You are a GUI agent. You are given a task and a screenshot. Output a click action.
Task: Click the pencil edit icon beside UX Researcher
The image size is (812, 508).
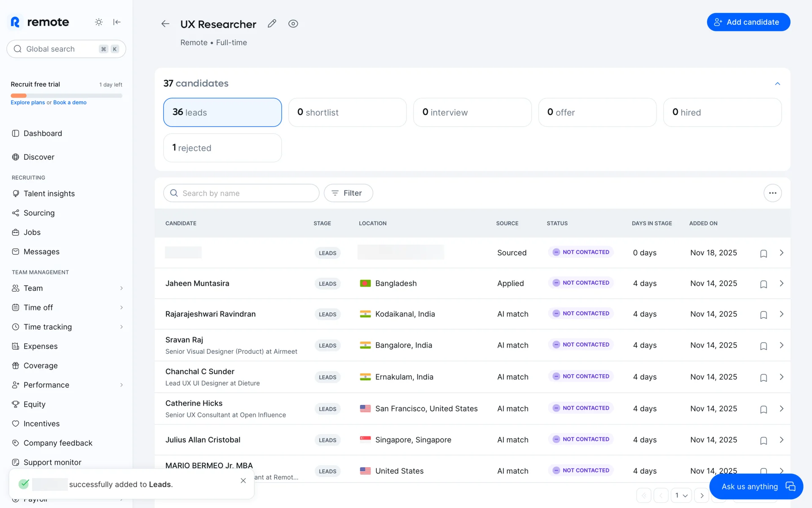pos(272,24)
